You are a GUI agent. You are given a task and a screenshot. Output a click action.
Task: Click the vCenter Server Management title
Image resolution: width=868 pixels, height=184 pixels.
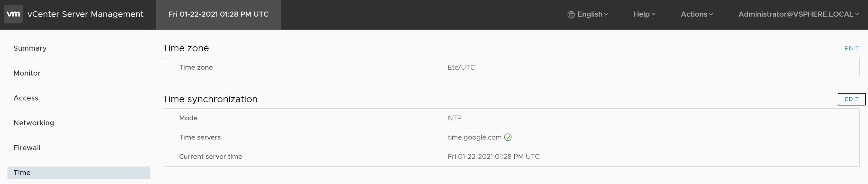click(86, 14)
